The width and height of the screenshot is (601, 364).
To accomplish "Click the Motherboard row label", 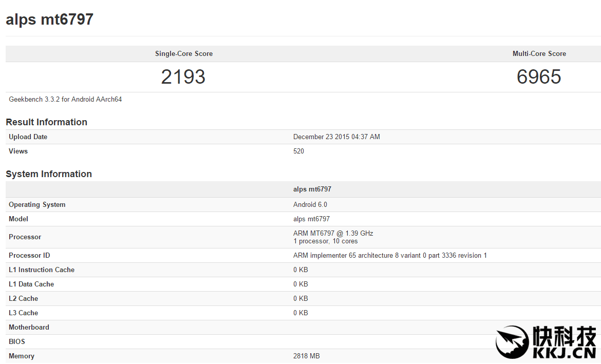I will pos(29,328).
